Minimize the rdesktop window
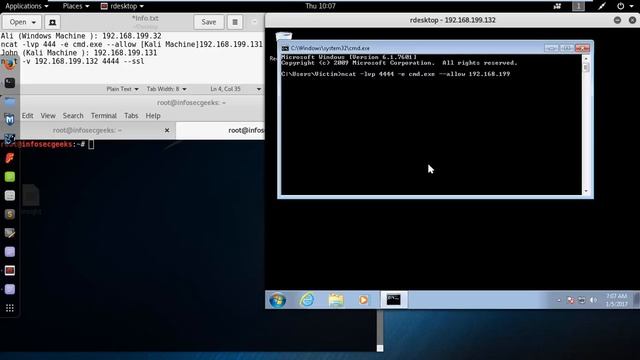Viewport: 640px width, 360px height. coord(617,20)
